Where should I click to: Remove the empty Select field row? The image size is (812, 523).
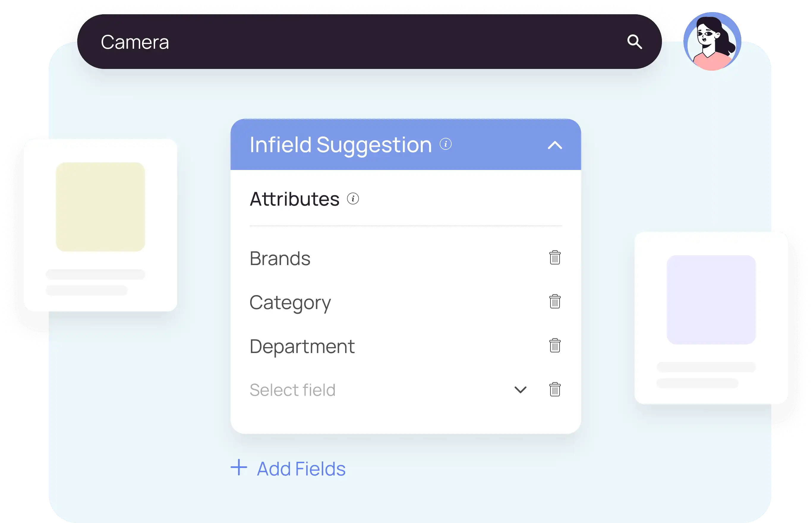click(x=555, y=390)
